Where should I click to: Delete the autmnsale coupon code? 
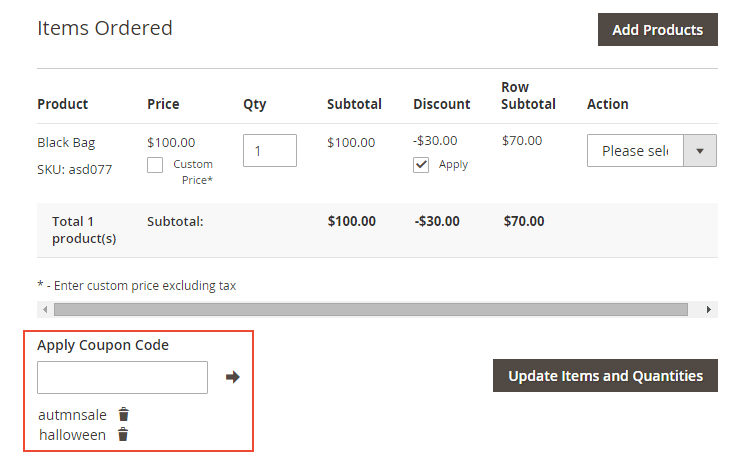tap(123, 414)
